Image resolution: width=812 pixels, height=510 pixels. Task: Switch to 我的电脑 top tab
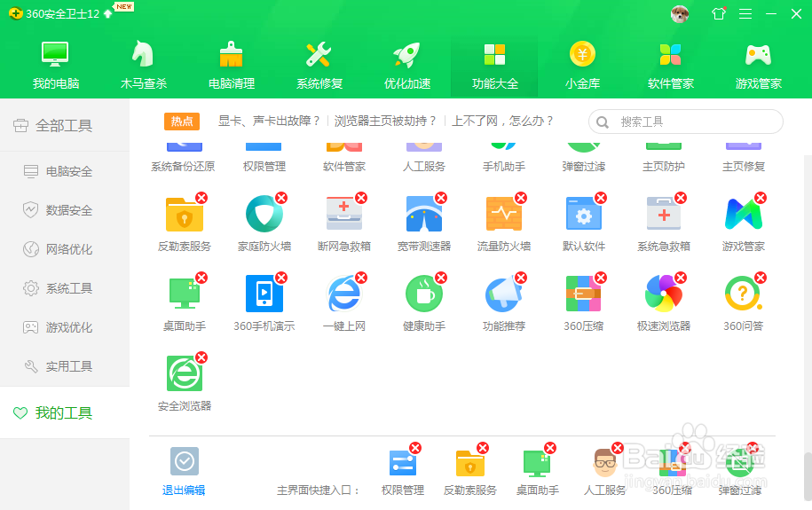pos(55,66)
